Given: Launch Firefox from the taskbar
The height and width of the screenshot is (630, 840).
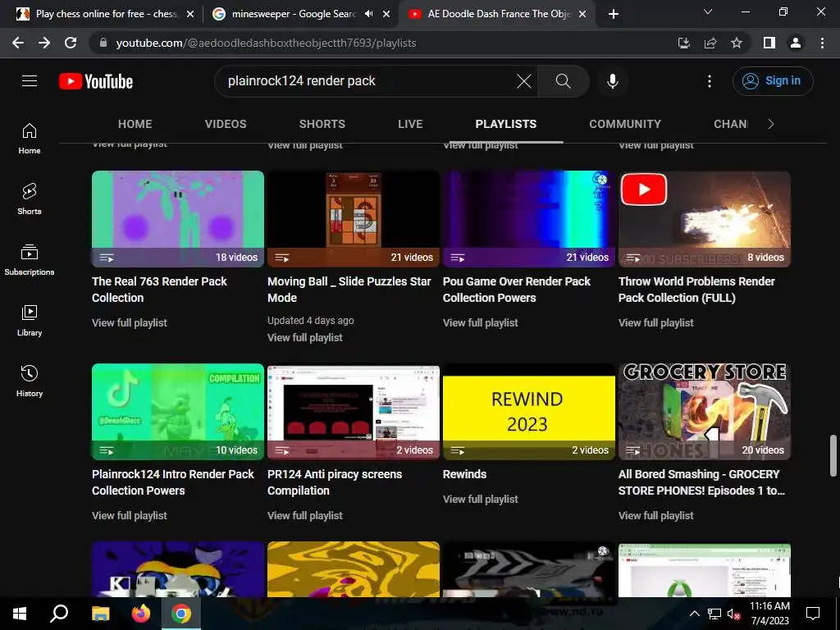Looking at the screenshot, I should (x=141, y=614).
